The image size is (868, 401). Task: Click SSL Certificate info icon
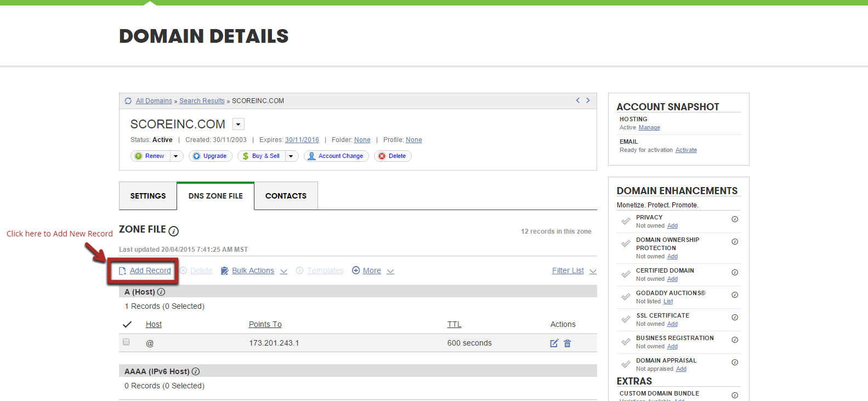coord(735,317)
